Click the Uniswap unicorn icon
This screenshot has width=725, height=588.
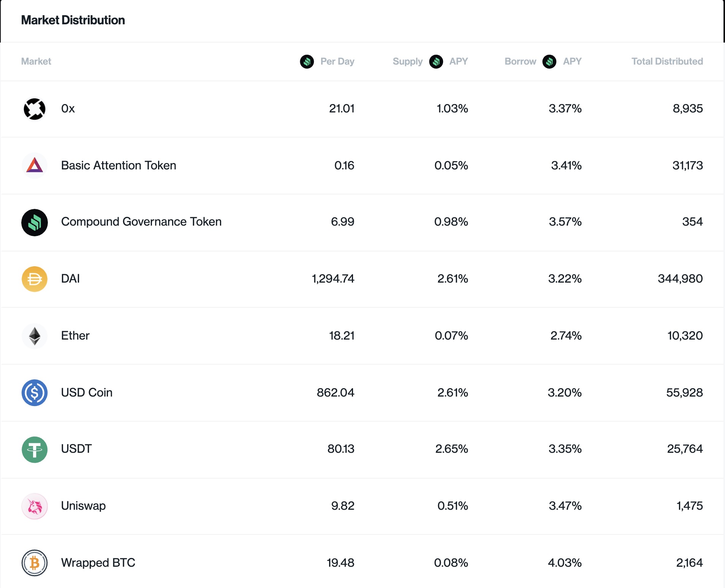click(x=35, y=506)
